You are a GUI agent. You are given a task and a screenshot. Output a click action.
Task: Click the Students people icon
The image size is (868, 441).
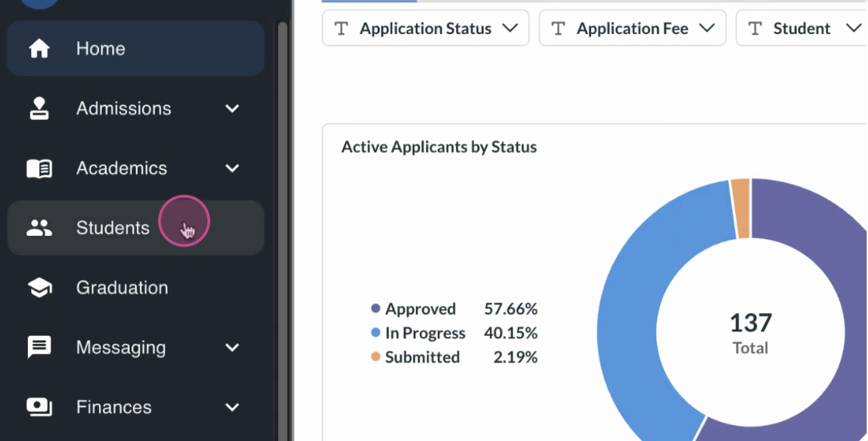coord(39,228)
